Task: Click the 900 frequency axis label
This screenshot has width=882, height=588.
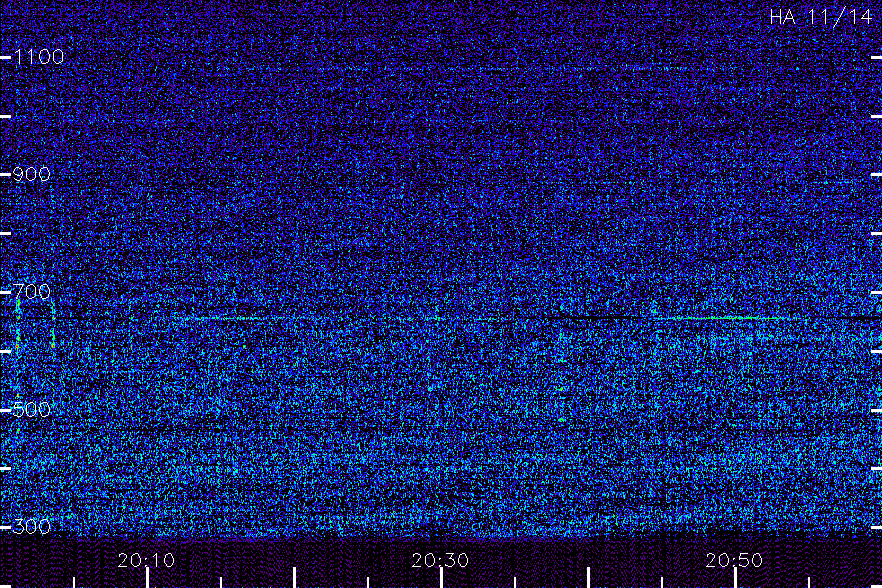Action: [x=31, y=174]
